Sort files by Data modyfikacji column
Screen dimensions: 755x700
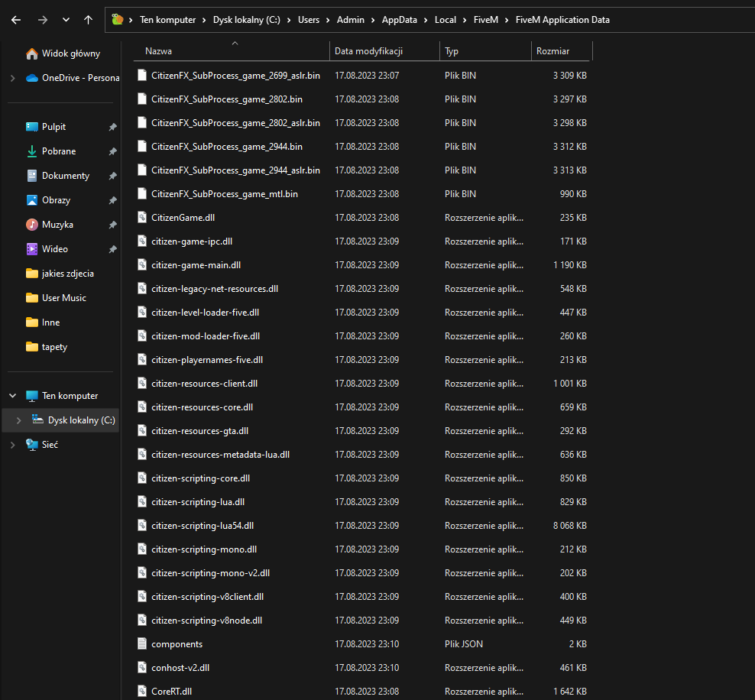(x=368, y=51)
